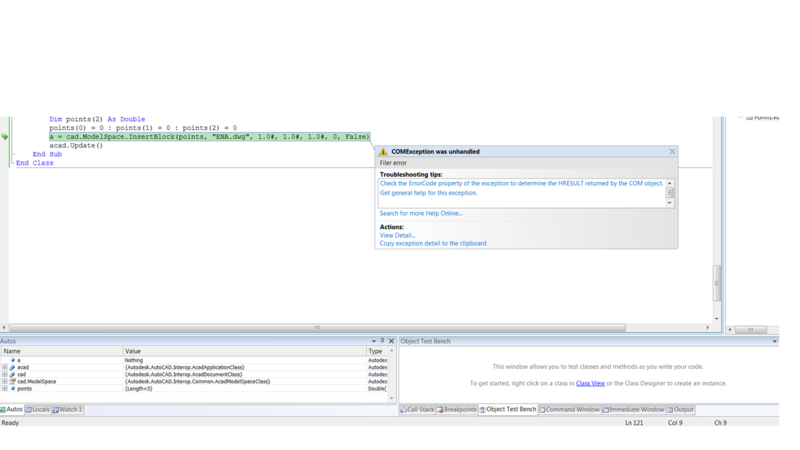The image size is (800, 450).
Task: Toggle auto-hide pin on the Autos panel
Action: (382, 341)
